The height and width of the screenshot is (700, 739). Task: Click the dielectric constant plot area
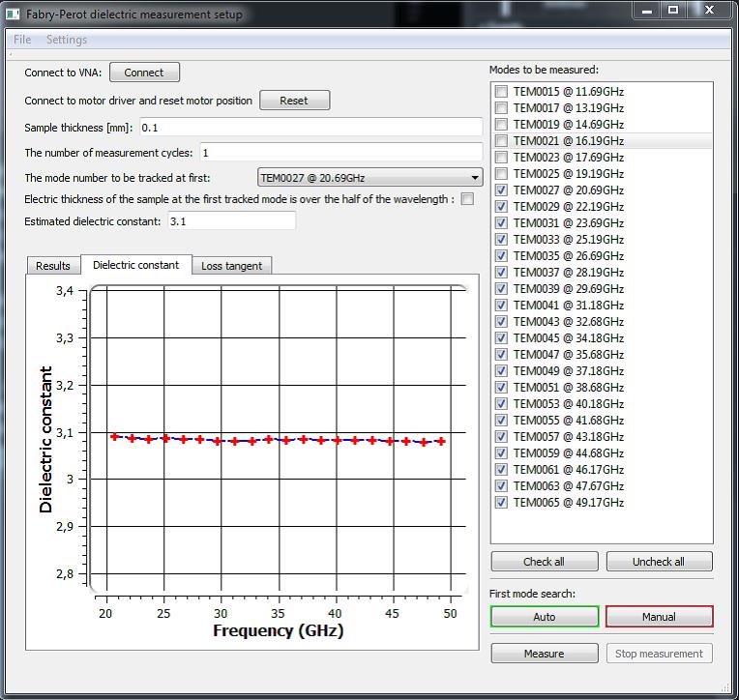(278, 438)
